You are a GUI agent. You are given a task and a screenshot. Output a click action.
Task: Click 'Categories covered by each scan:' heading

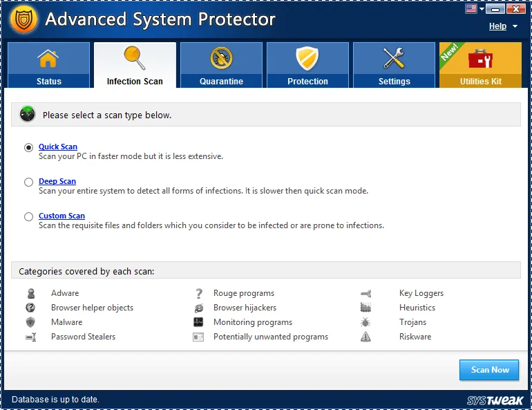point(86,272)
